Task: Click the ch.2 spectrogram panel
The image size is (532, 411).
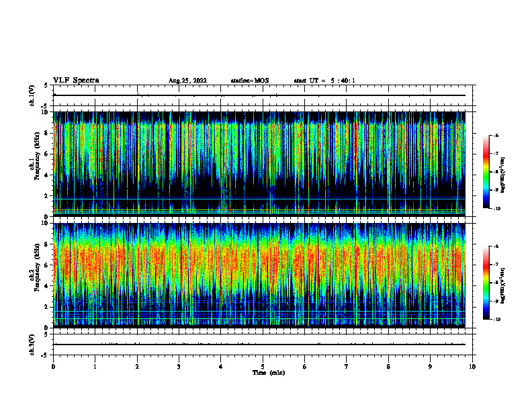Action: click(259, 275)
